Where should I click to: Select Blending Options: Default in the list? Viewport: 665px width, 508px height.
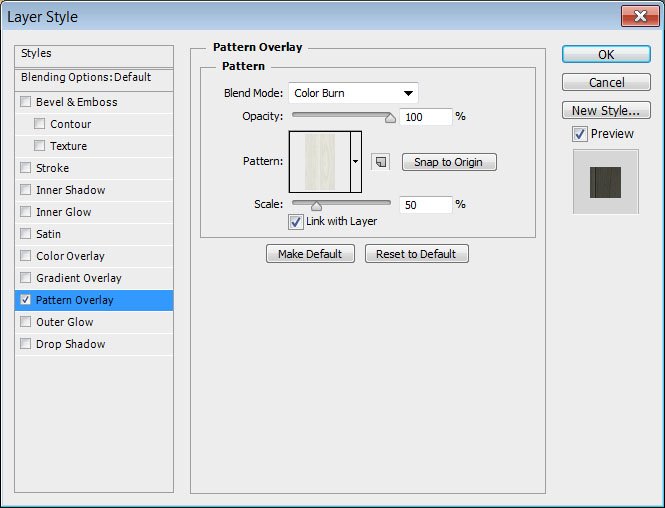click(x=86, y=77)
